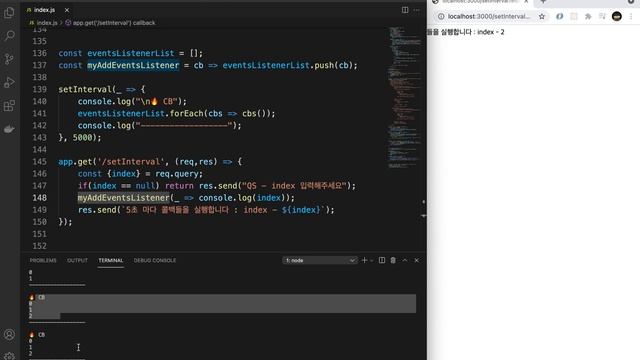Image resolution: width=640 pixels, height=360 pixels.
Task: Click line number 139 in the gutter
Action: click(x=40, y=89)
